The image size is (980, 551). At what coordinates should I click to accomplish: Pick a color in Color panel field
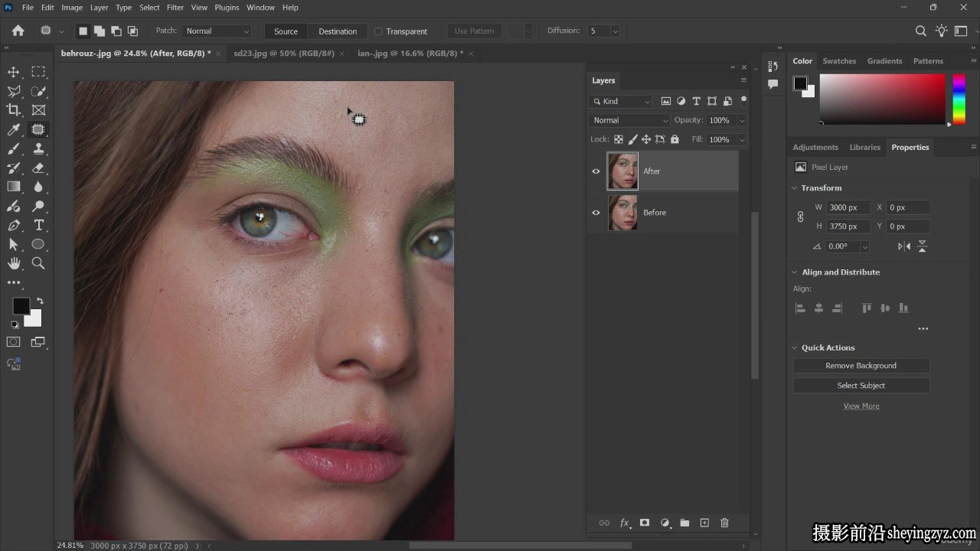pyautogui.click(x=882, y=99)
